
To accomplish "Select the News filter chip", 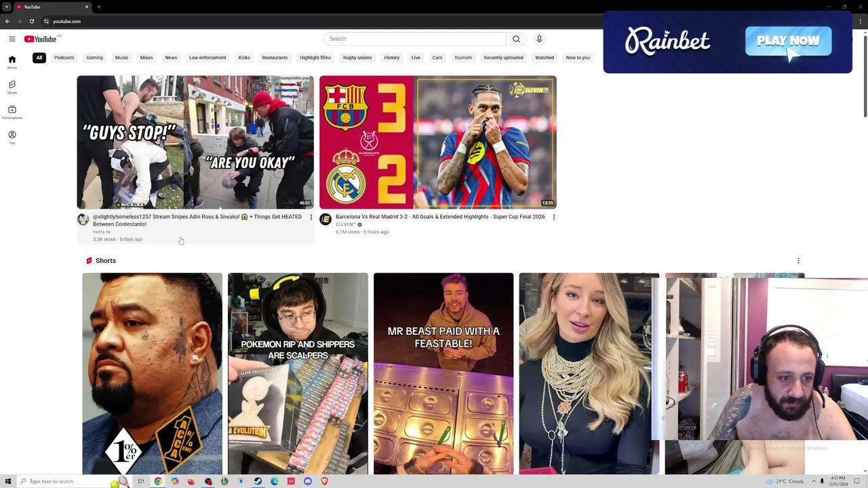I will point(171,58).
